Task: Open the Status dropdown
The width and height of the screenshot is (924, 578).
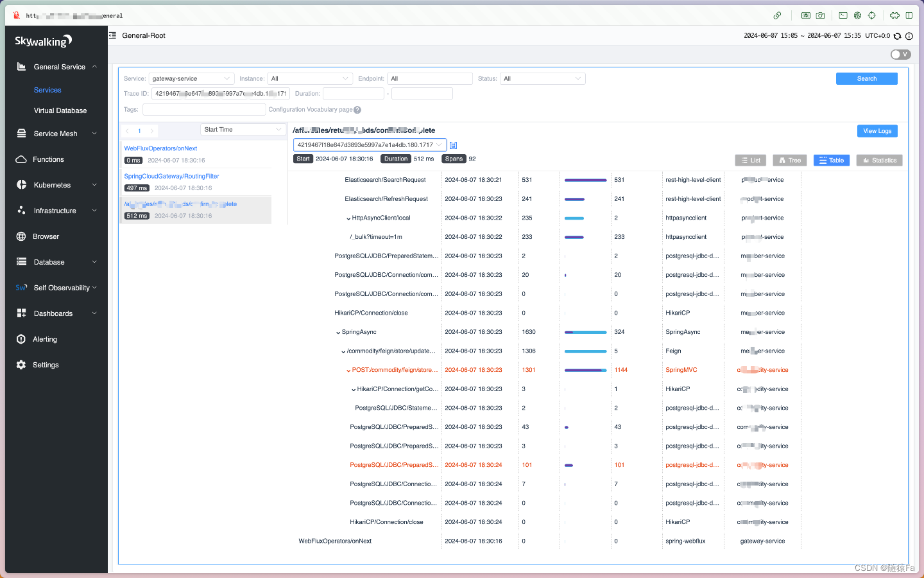Action: [543, 78]
